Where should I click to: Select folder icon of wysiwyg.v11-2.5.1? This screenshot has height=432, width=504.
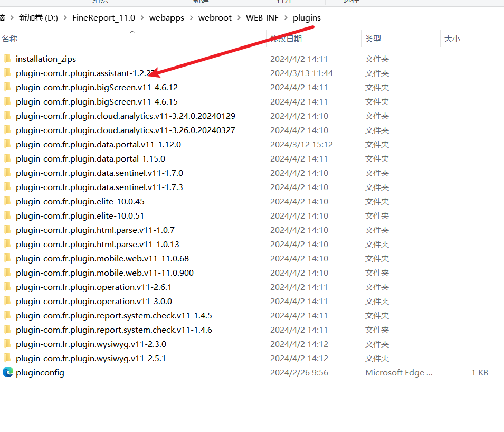click(7, 358)
